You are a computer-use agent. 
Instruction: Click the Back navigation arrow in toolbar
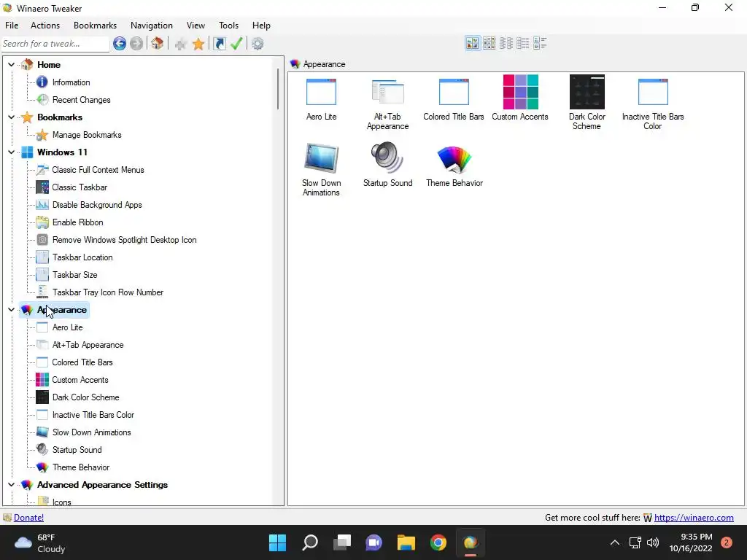(120, 44)
